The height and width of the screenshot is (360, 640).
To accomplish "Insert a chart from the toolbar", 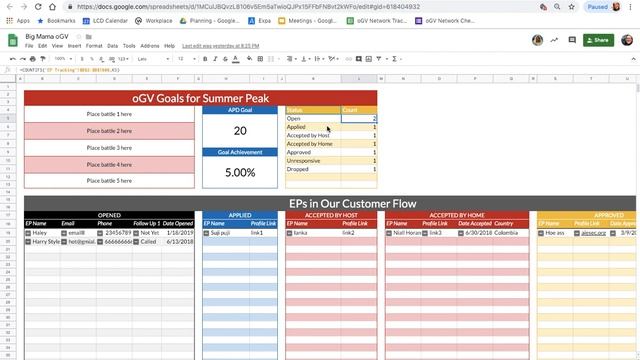I will tap(369, 59).
